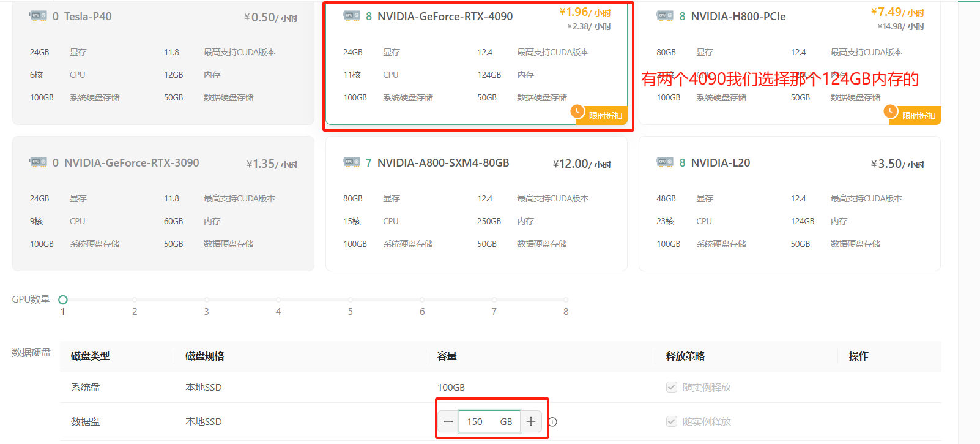This screenshot has height=444, width=980.
Task: Click the 48GB 显存 value on the L20 card
Action: pyautogui.click(x=666, y=198)
